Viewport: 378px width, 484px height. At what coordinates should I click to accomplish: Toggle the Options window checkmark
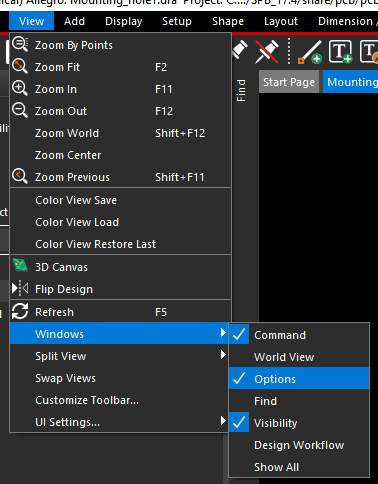pos(239,378)
